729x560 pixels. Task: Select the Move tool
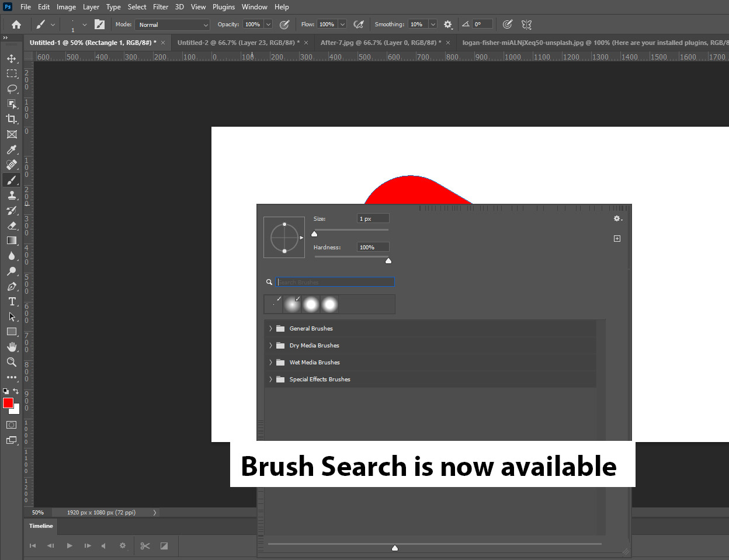(12, 58)
